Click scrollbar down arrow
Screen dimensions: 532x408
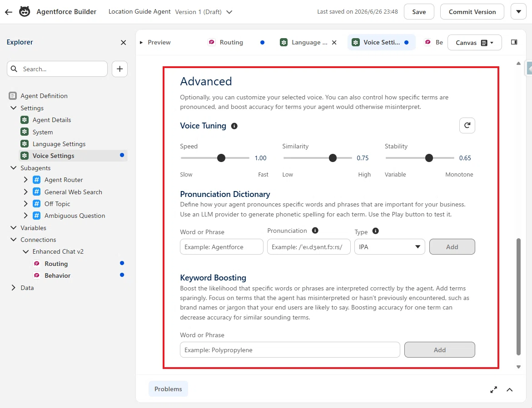(x=518, y=367)
